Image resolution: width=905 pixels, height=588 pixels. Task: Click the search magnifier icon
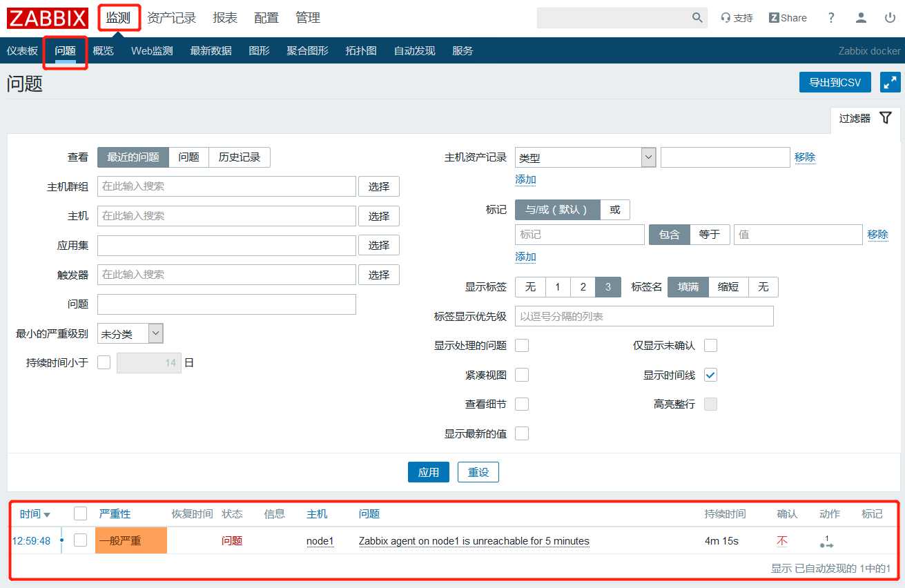pos(697,18)
